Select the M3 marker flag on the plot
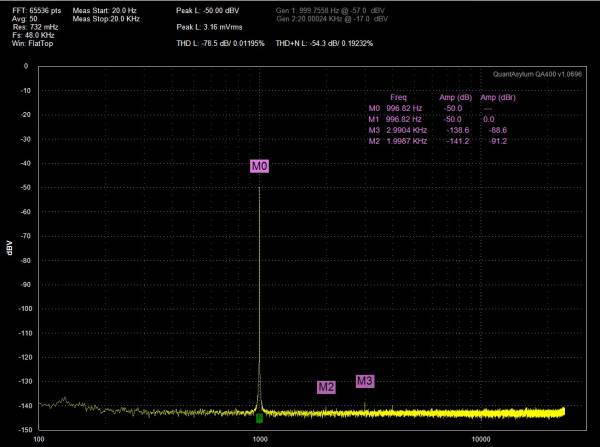 pyautogui.click(x=365, y=381)
